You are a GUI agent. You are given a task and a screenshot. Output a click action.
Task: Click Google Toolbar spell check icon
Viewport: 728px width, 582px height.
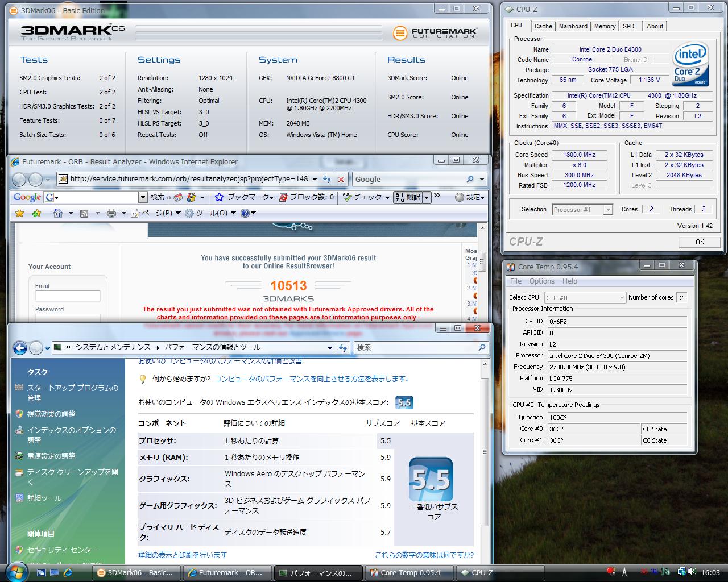click(348, 197)
